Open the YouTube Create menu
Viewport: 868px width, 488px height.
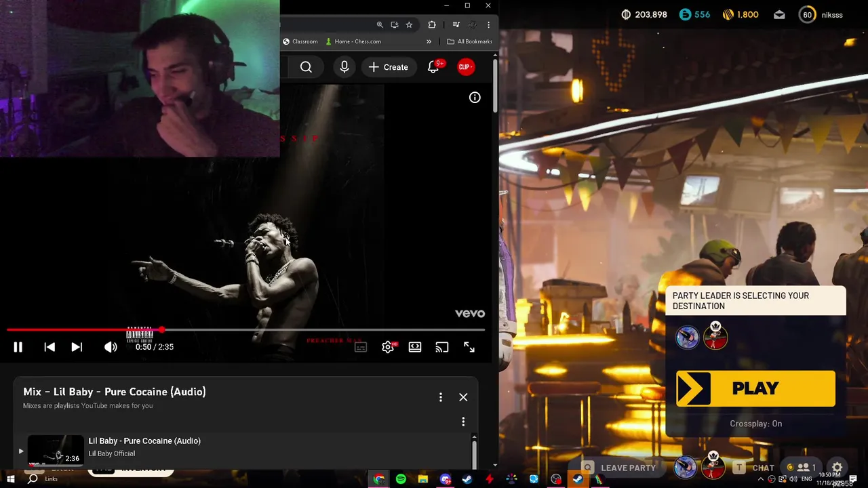point(389,67)
